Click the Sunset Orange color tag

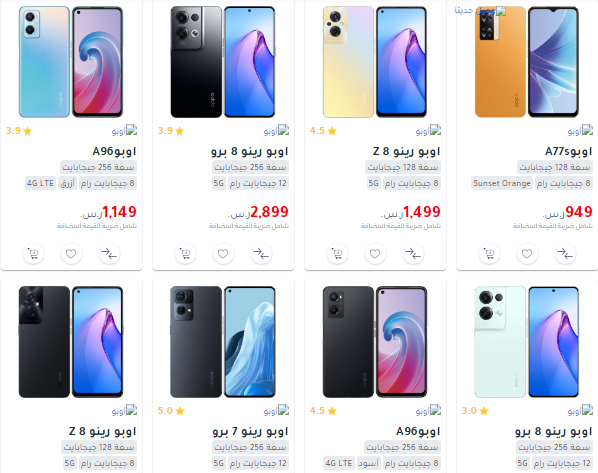coord(502,183)
